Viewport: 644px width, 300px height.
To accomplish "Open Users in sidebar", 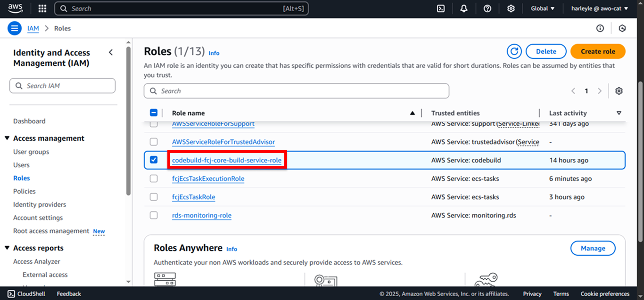I will click(21, 165).
